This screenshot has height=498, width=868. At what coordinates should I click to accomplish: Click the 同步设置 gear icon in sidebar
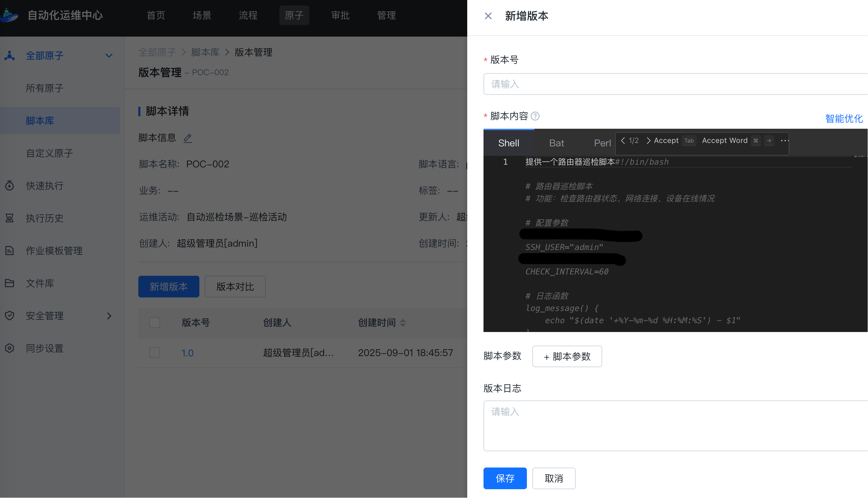click(9, 349)
